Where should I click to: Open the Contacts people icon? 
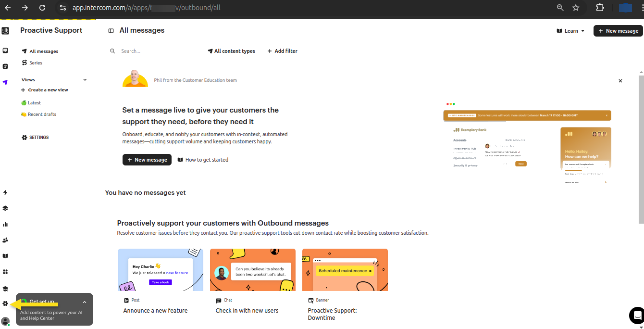click(x=5, y=240)
